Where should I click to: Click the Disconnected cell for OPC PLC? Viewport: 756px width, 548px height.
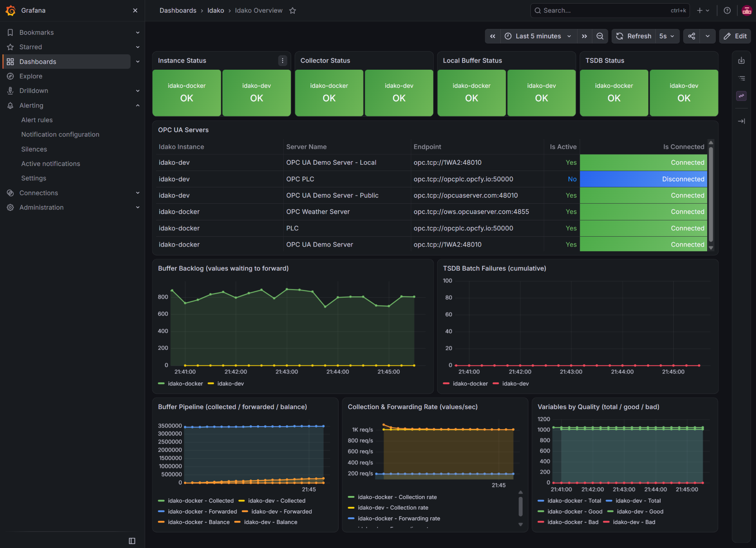pyautogui.click(x=643, y=179)
